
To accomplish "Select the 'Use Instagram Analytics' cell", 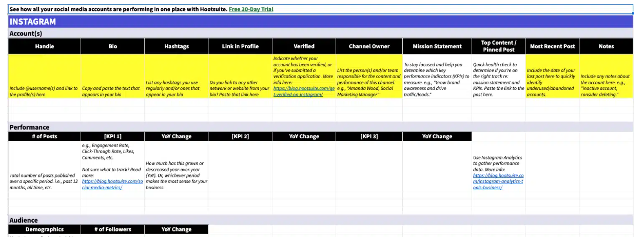I will [x=499, y=167].
